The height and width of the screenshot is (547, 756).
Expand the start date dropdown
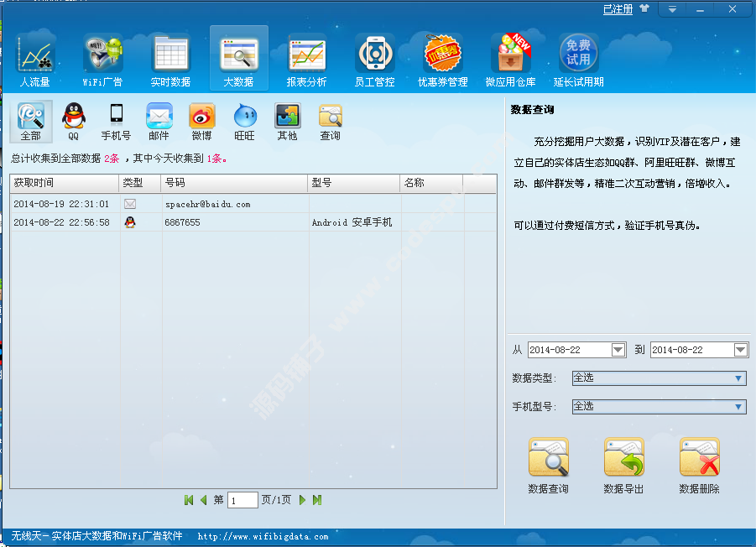(x=618, y=350)
